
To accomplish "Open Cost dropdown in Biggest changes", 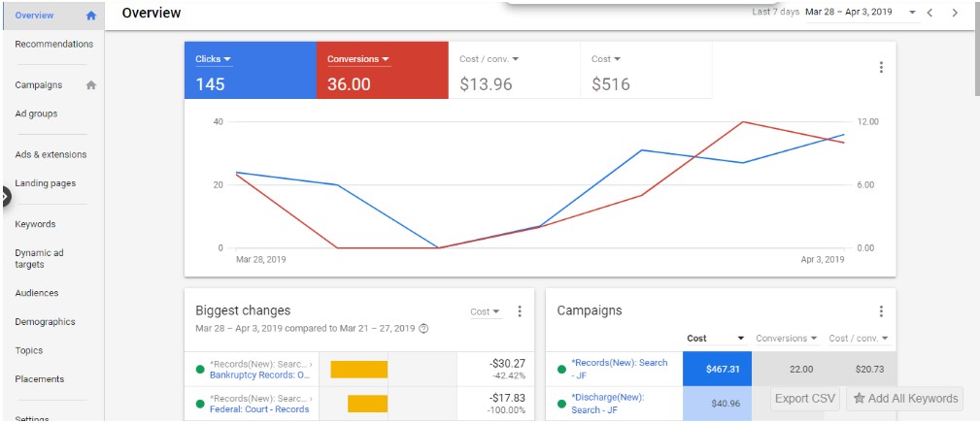I will (x=485, y=311).
